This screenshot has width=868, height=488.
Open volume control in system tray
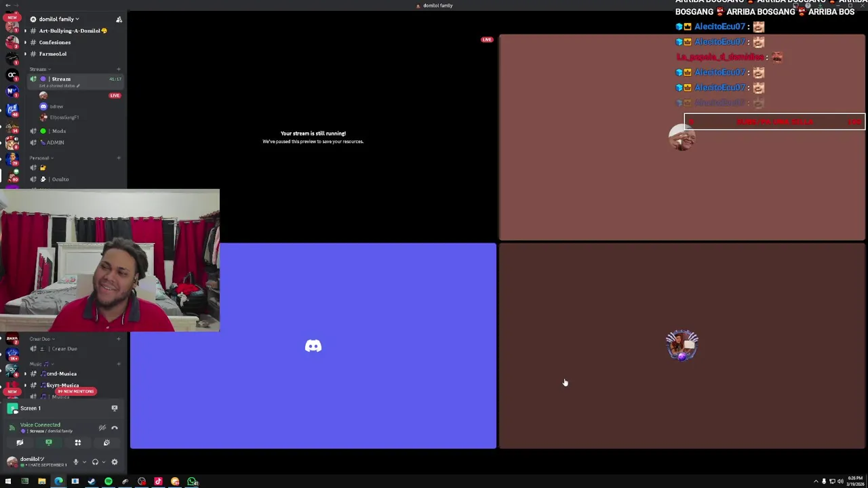[x=840, y=481]
